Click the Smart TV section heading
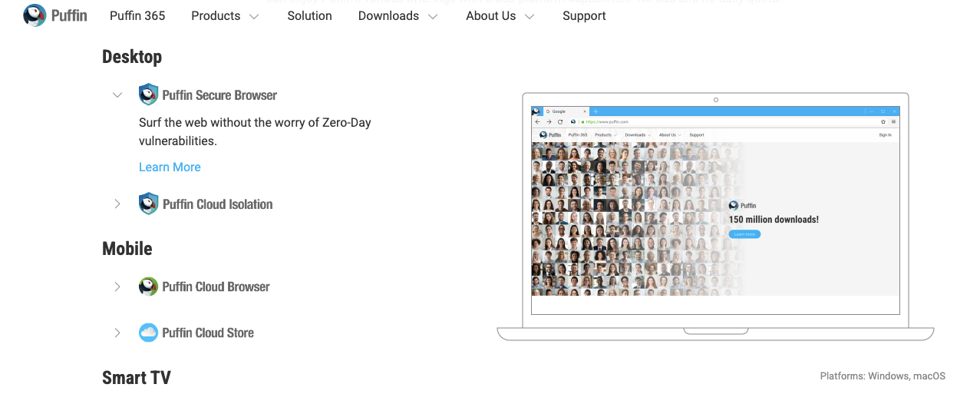This screenshot has width=980, height=404. click(x=137, y=378)
